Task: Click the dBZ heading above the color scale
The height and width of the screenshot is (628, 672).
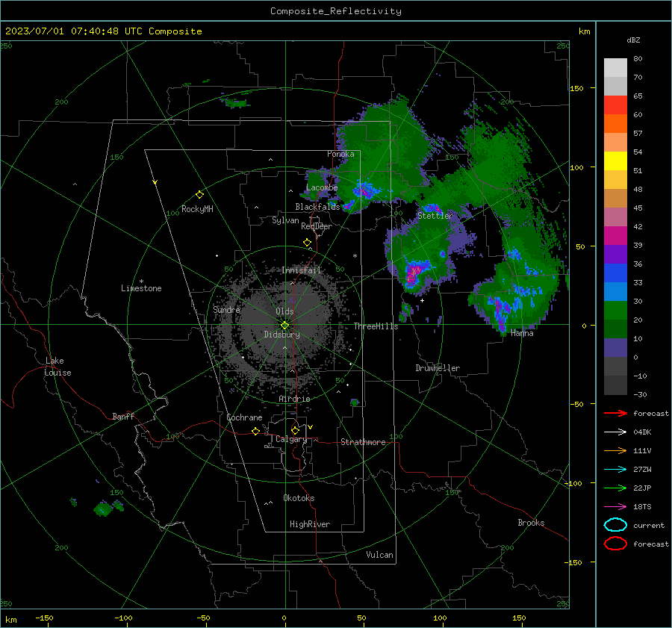Action: point(633,40)
